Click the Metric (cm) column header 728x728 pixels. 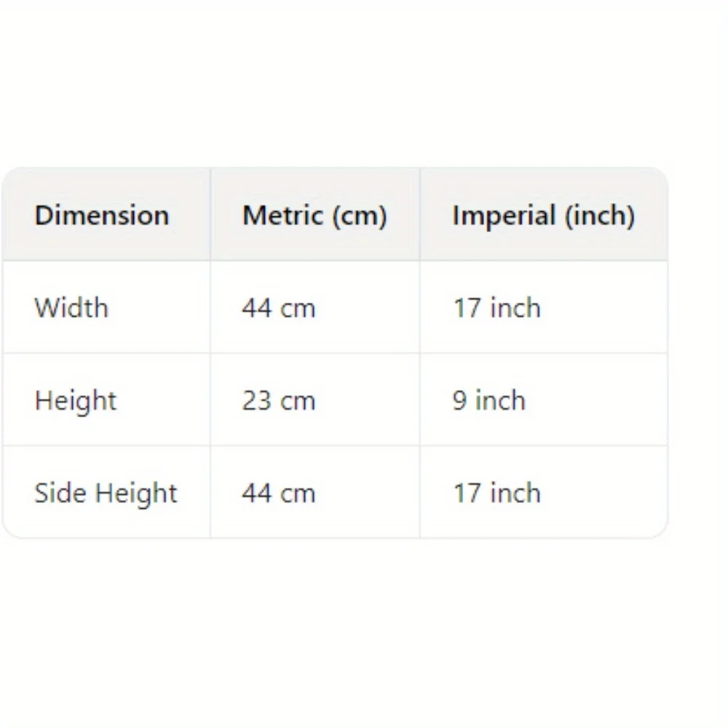tap(314, 215)
